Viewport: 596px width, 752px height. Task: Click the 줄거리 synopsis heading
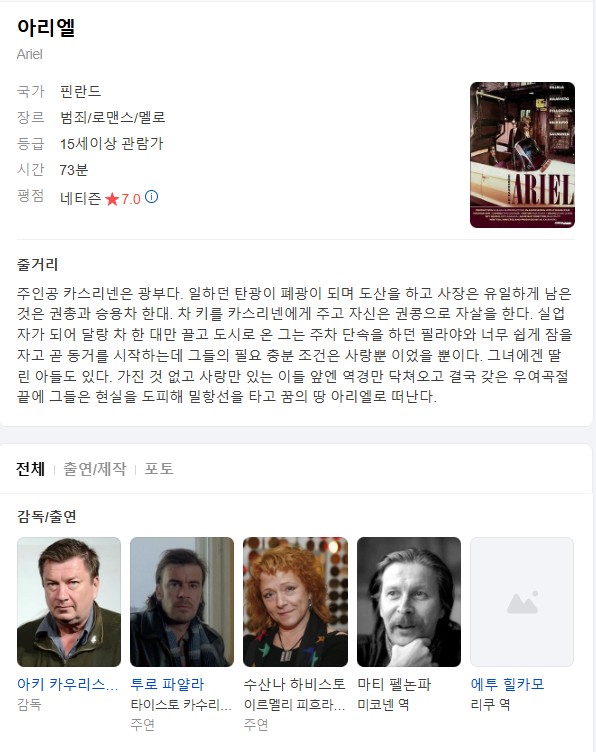(x=37, y=264)
